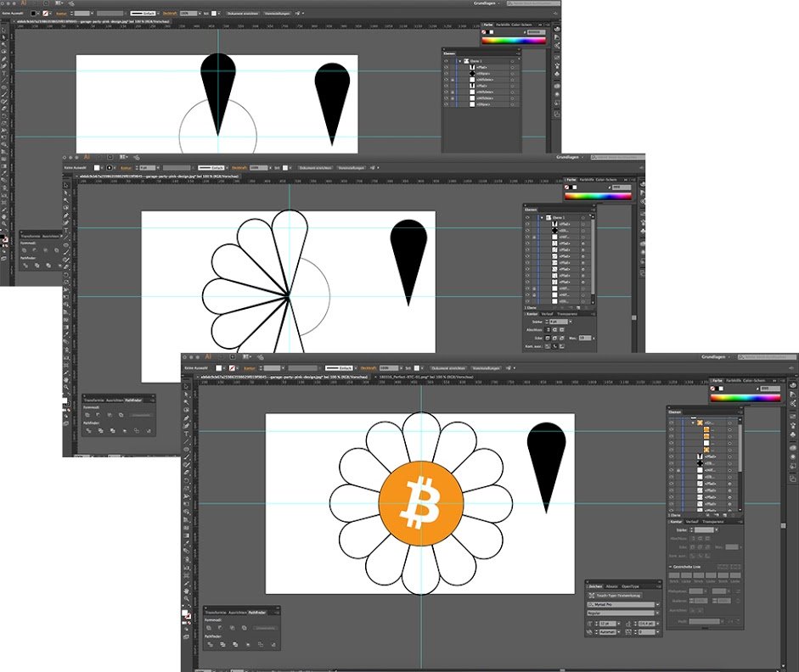Click the first Abschluss cap icon in middle Kontur panel
Image resolution: width=799 pixels, height=672 pixels.
(548, 329)
